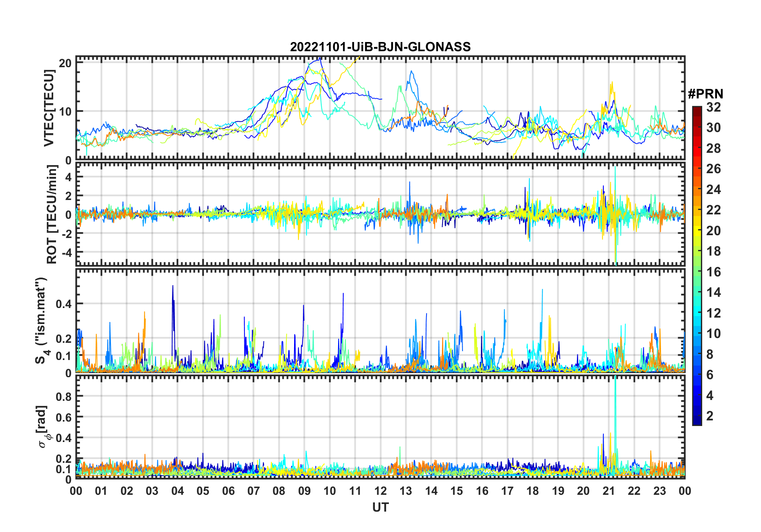761x532 pixels.
Task: Pick the green colorbar region near 16
Action: tap(697, 272)
